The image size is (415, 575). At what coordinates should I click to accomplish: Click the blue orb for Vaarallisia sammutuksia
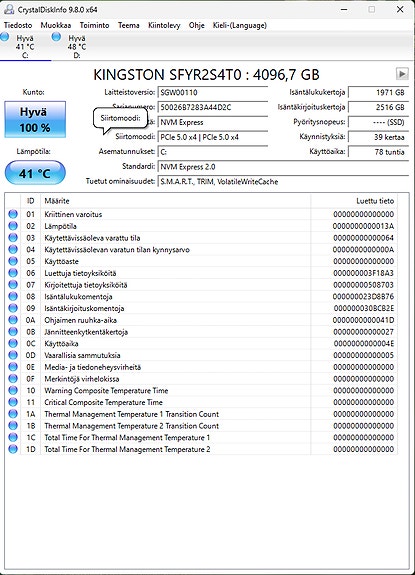click(13, 355)
